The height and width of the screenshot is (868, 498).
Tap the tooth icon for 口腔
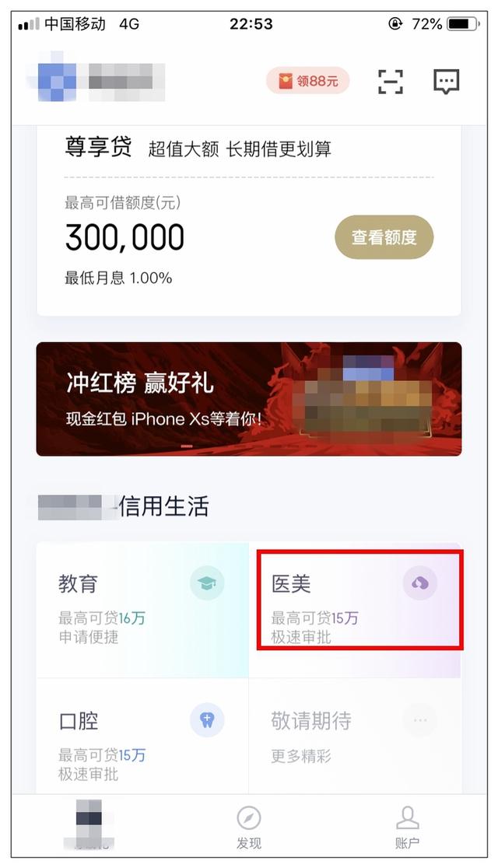[x=207, y=719]
